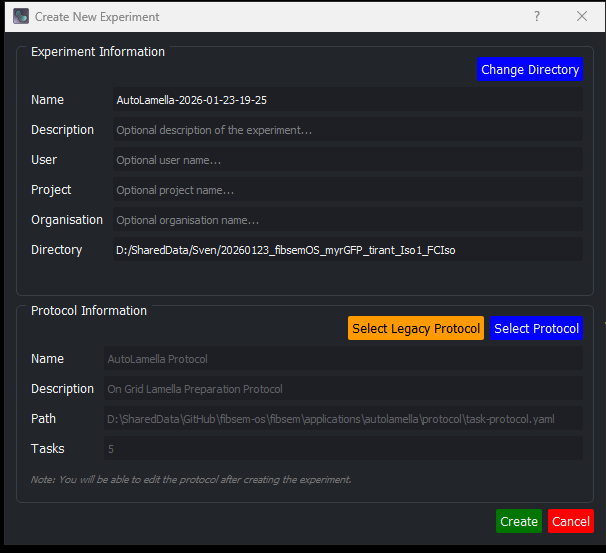Click the protocol Path field with task-protocol.yaml

(x=342, y=419)
